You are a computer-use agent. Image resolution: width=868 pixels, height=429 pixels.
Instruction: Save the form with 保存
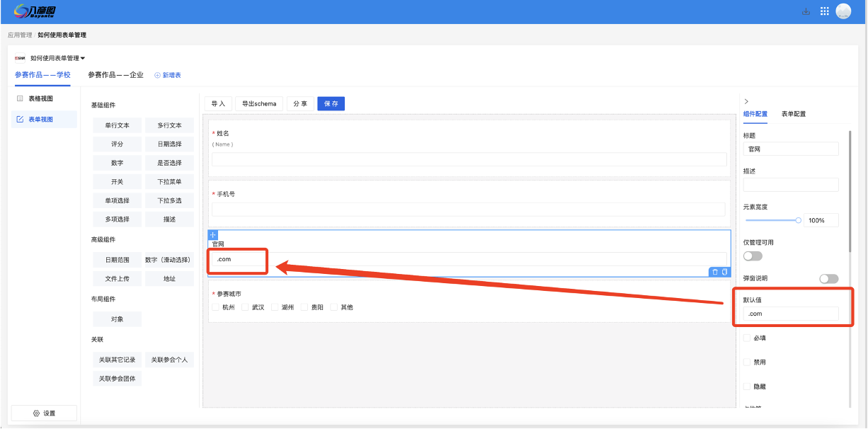331,103
